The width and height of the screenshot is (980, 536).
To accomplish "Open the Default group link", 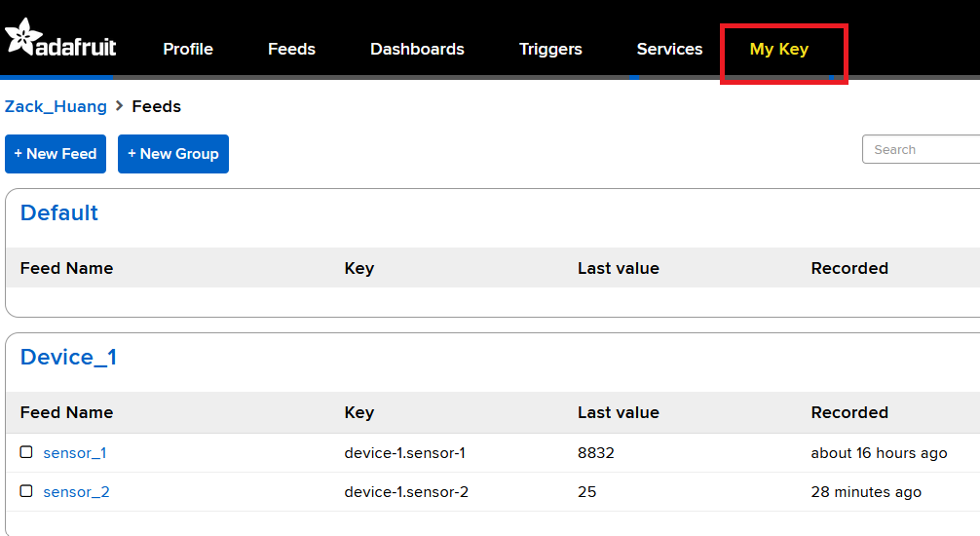I will pos(59,212).
